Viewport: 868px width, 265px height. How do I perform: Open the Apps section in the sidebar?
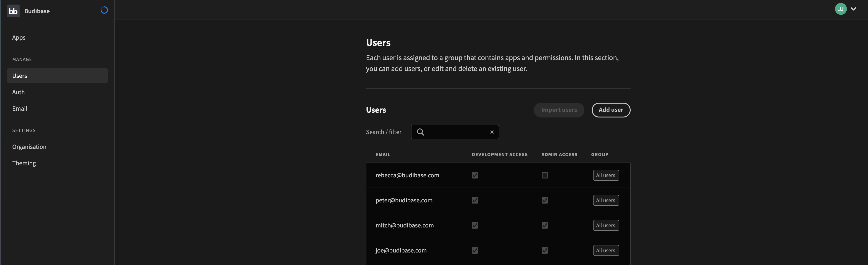[x=19, y=37]
